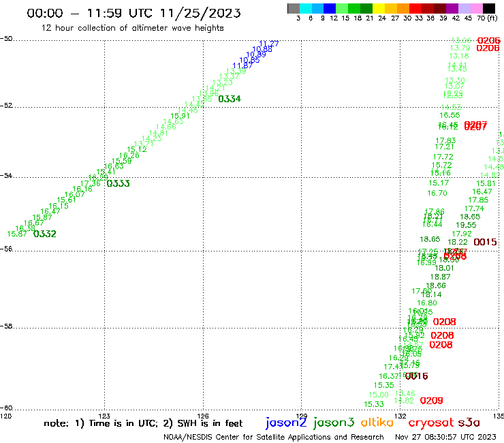Click the dark red time label 0015

[485, 242]
